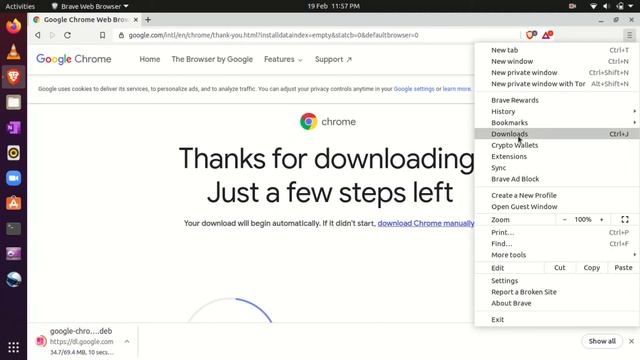Expand the Bookmarks submenu
Viewport: 640px width, 360px height.
(x=557, y=122)
